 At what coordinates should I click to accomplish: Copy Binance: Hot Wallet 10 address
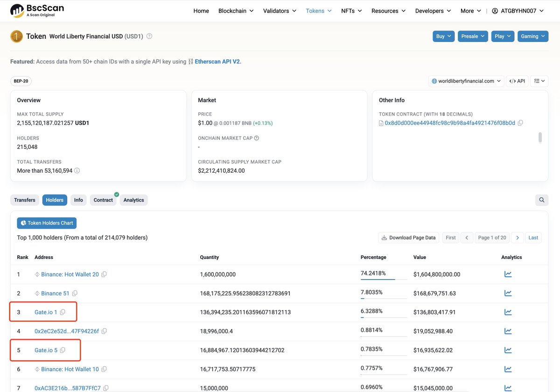pyautogui.click(x=104, y=369)
